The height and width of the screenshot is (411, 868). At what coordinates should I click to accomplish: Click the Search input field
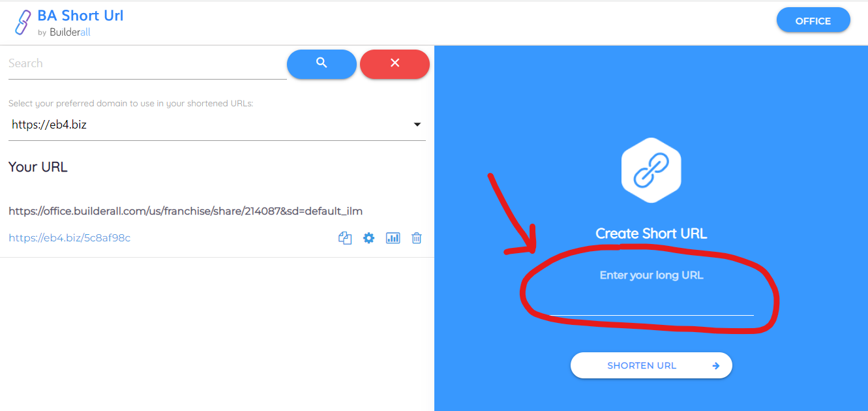click(147, 63)
